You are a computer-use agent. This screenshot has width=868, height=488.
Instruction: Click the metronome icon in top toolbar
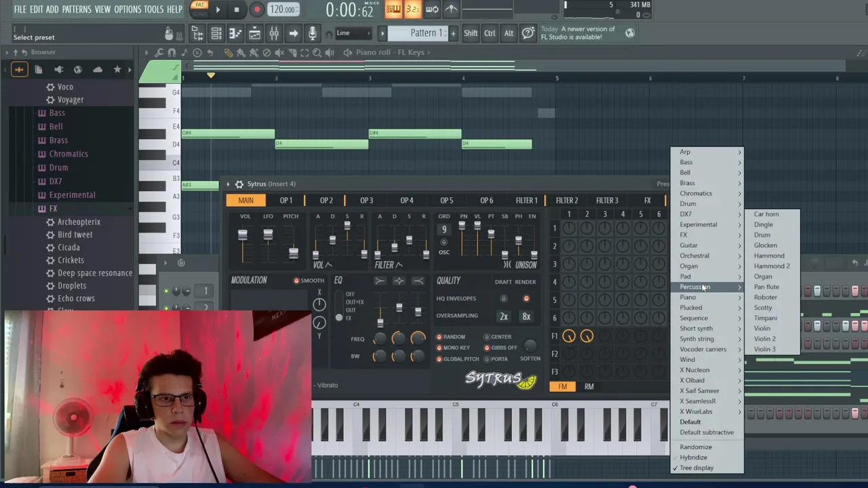[x=452, y=9]
